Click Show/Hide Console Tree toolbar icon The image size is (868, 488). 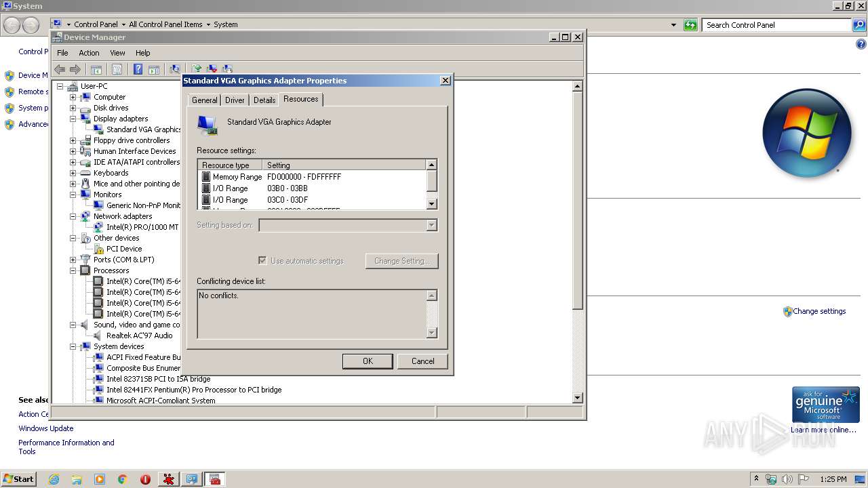[x=96, y=69]
